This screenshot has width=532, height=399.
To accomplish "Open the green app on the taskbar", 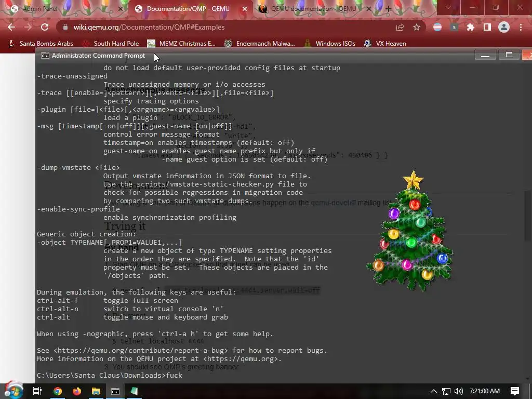I will 135,391.
